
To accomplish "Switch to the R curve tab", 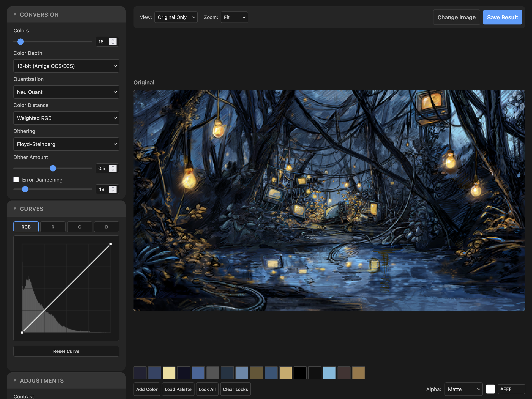I will click(53, 227).
